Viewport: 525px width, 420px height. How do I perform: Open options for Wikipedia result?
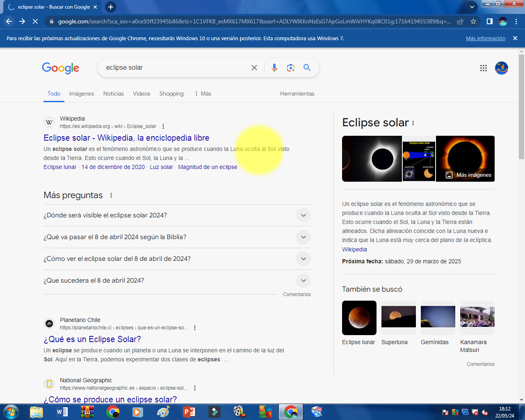pyautogui.click(x=163, y=126)
